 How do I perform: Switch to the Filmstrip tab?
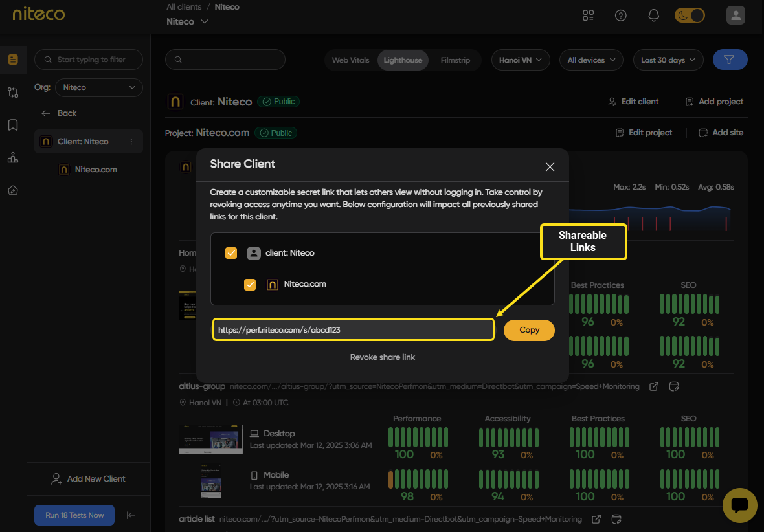click(455, 60)
